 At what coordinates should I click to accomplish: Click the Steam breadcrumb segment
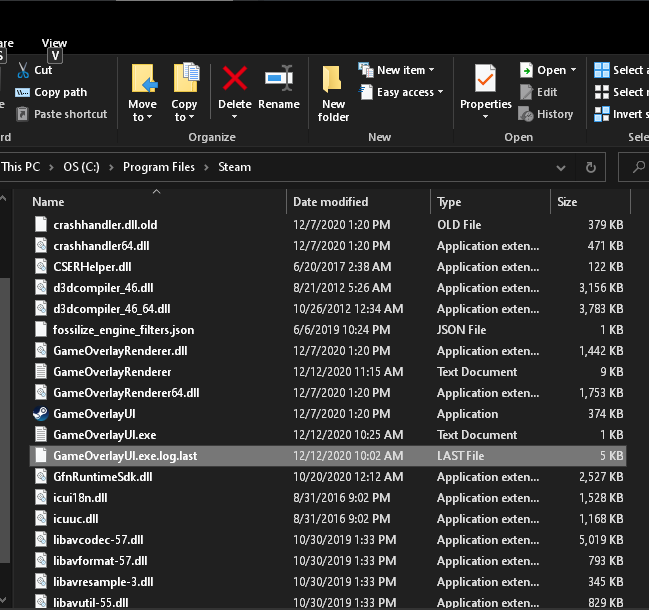tap(235, 167)
